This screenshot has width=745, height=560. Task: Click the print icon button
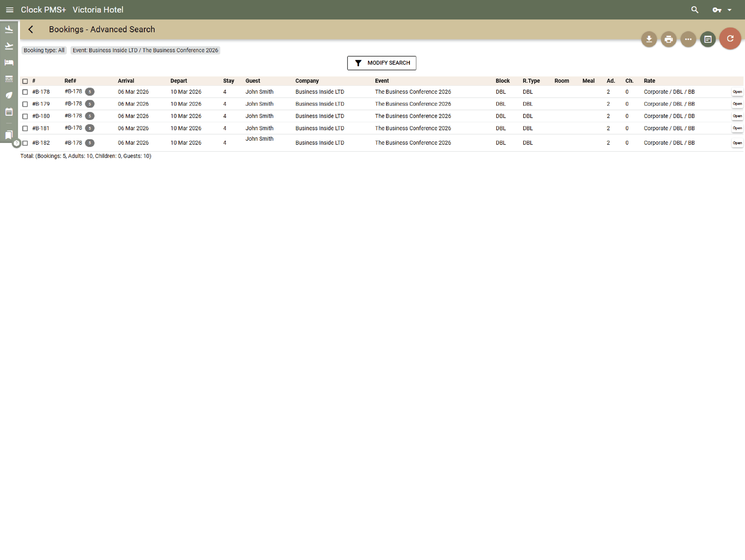(x=669, y=39)
